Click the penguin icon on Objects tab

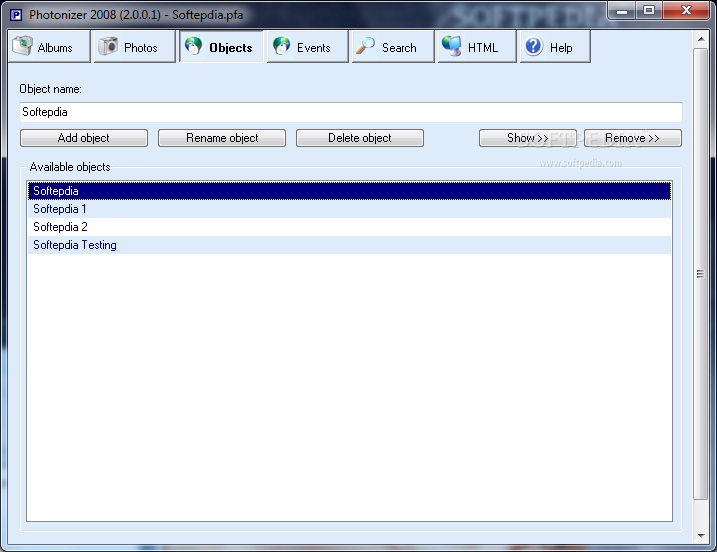(x=193, y=46)
